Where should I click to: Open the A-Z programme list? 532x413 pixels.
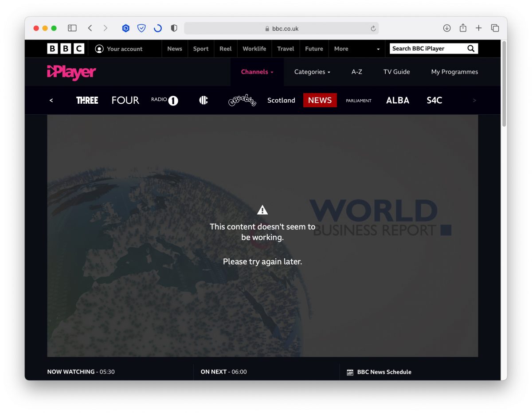coord(357,72)
